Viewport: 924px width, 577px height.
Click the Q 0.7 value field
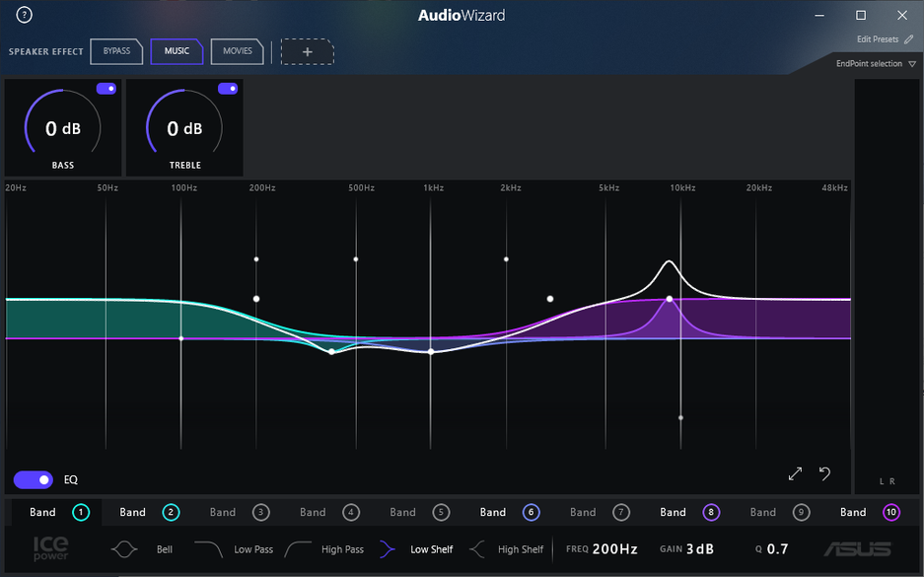[x=777, y=549]
